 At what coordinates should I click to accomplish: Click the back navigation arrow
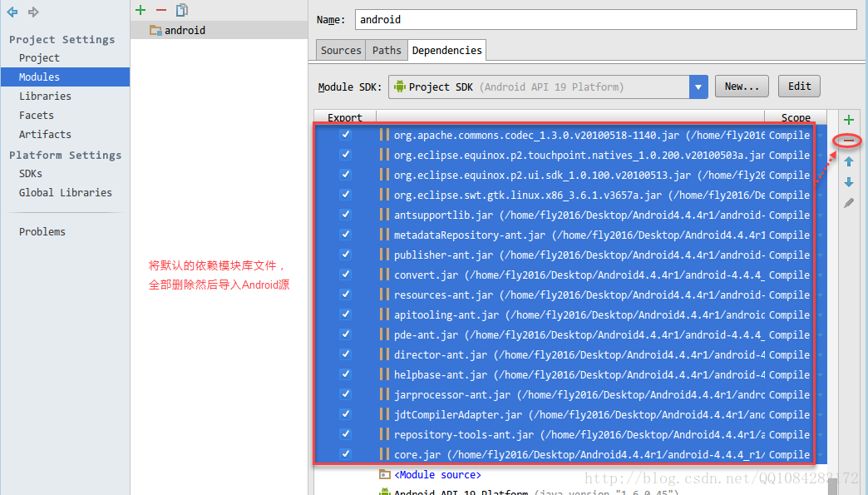click(x=12, y=12)
